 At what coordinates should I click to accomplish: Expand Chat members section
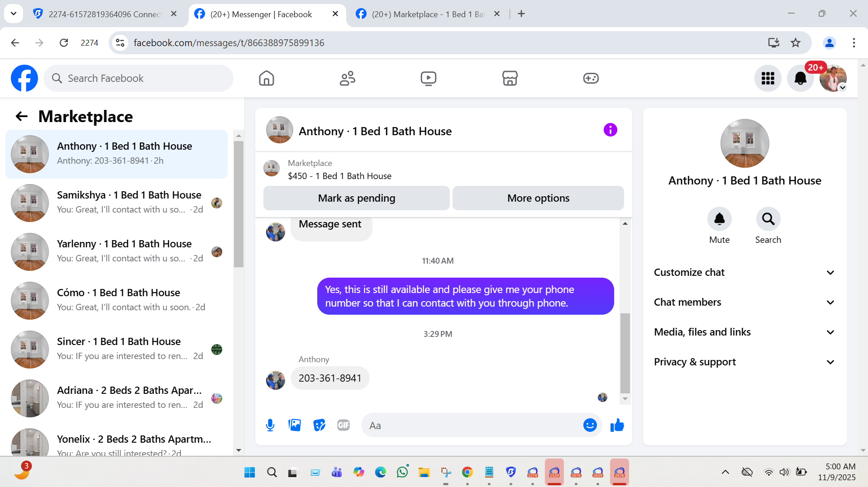[x=744, y=302]
